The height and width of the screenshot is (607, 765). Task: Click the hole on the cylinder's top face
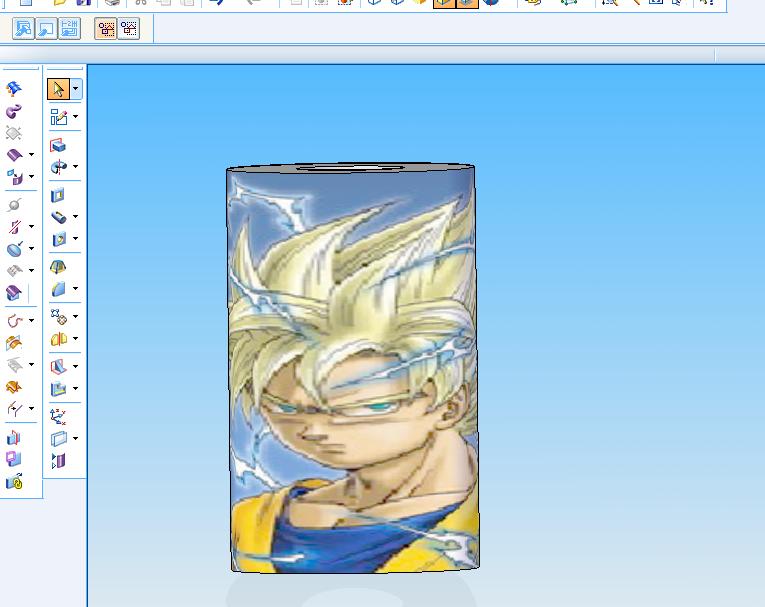tap(350, 168)
